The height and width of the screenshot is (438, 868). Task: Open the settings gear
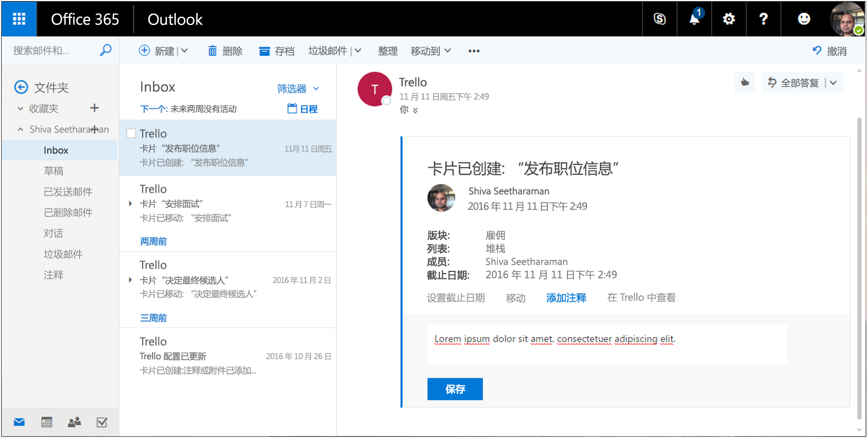(x=729, y=19)
